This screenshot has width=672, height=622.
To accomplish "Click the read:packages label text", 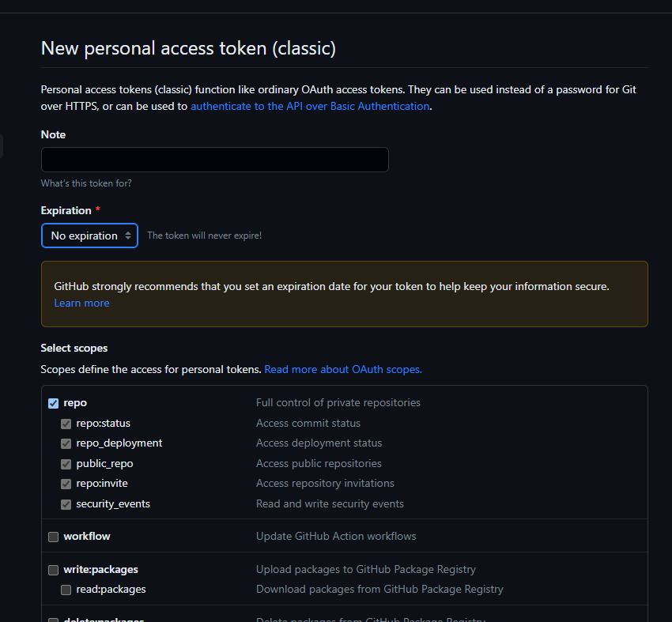I will (x=111, y=590).
